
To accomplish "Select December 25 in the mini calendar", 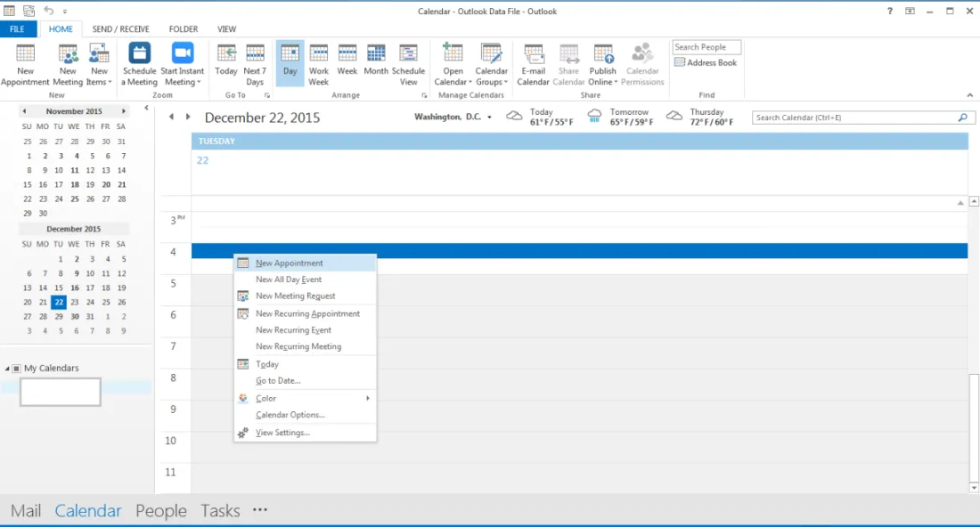I will tap(106, 302).
